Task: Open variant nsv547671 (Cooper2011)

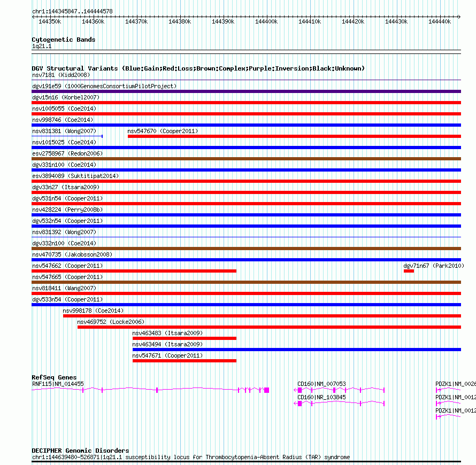Action: [x=167, y=355]
